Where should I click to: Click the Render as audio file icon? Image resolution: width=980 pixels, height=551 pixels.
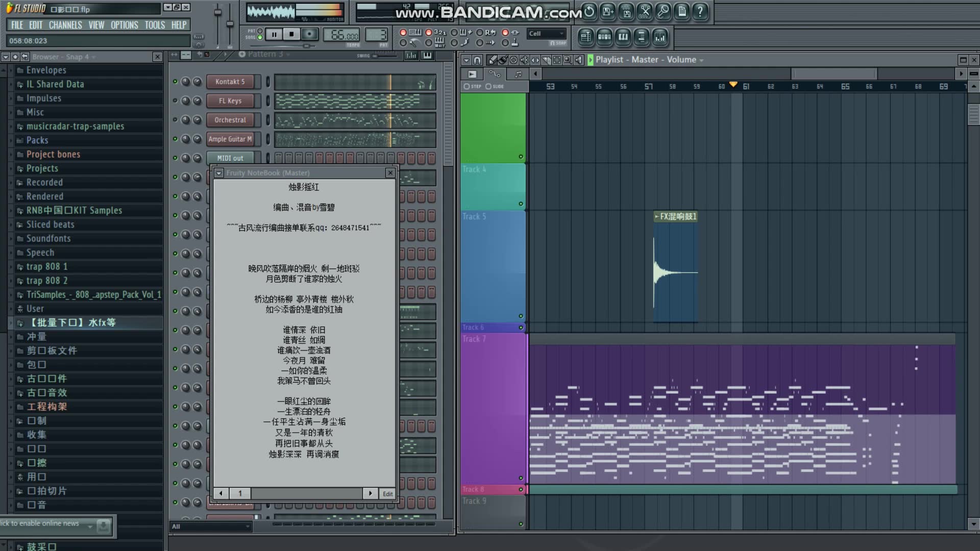pyautogui.click(x=626, y=11)
